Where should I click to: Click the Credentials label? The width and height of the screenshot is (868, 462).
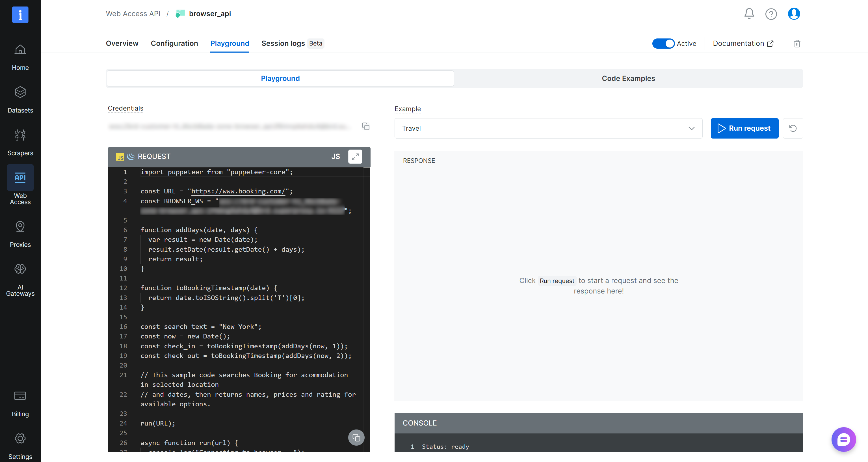point(125,108)
